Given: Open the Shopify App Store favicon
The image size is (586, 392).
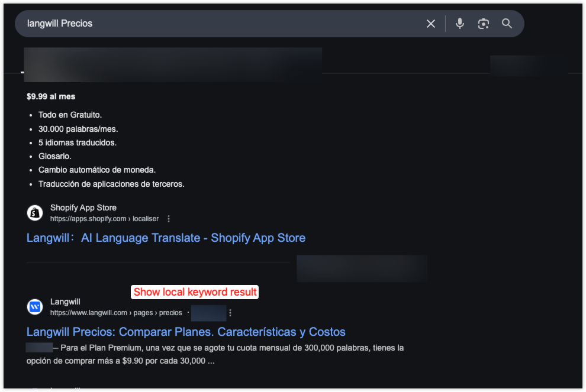Looking at the screenshot, I should (x=35, y=213).
